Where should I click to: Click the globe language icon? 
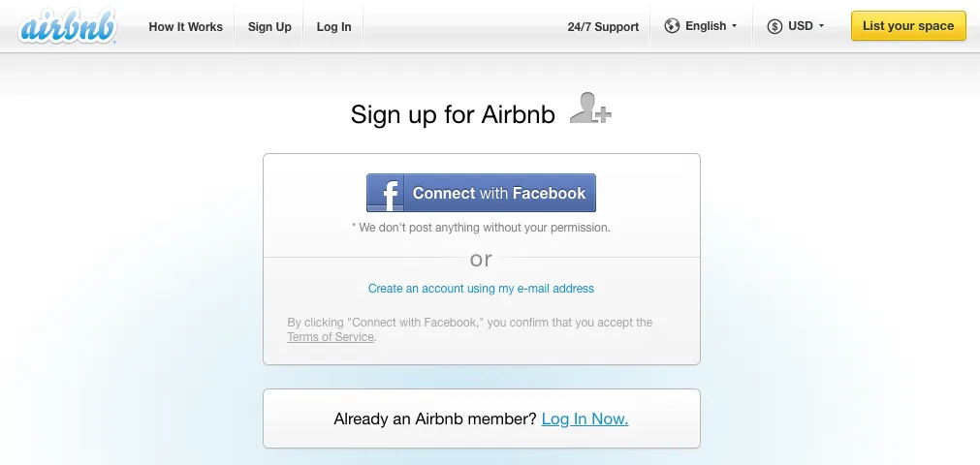672,26
